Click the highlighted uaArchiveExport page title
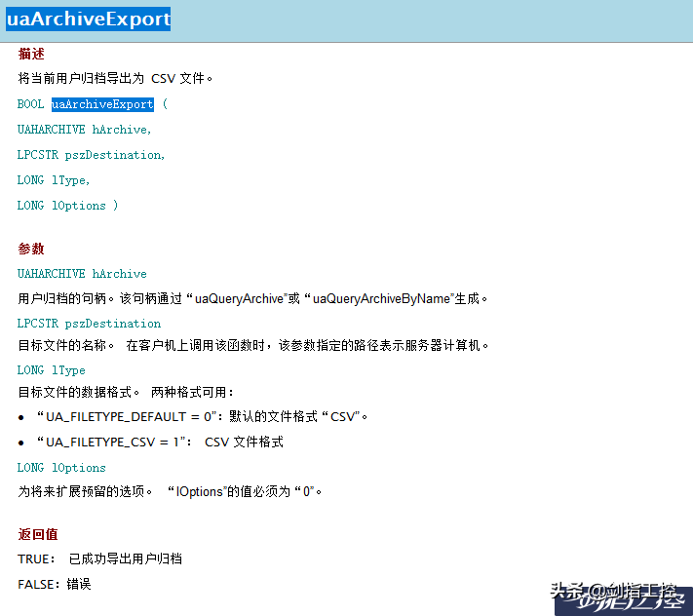This screenshot has width=693, height=616. (88, 19)
